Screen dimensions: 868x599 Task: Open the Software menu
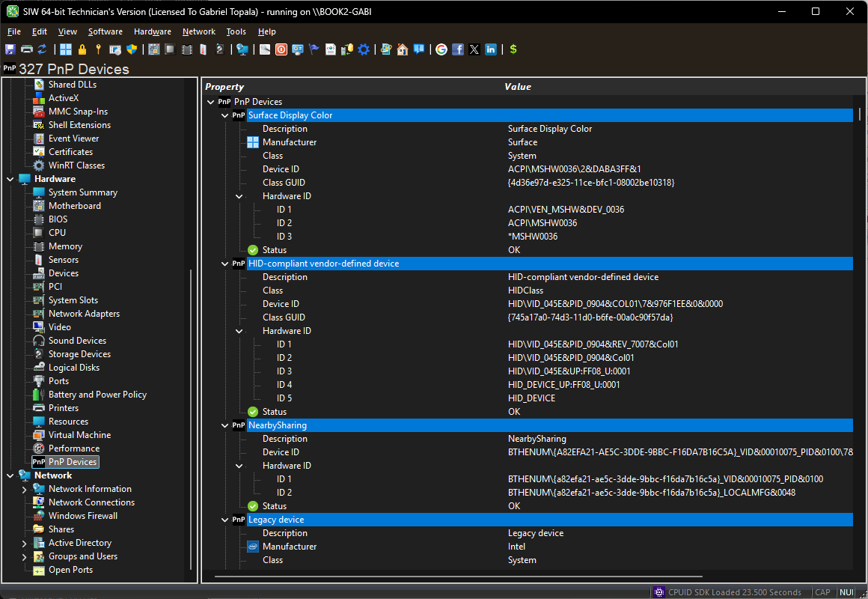(x=105, y=31)
